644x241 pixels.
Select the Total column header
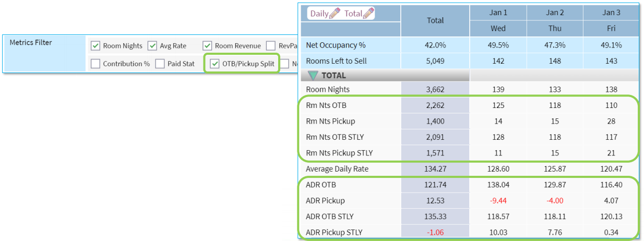tap(435, 20)
